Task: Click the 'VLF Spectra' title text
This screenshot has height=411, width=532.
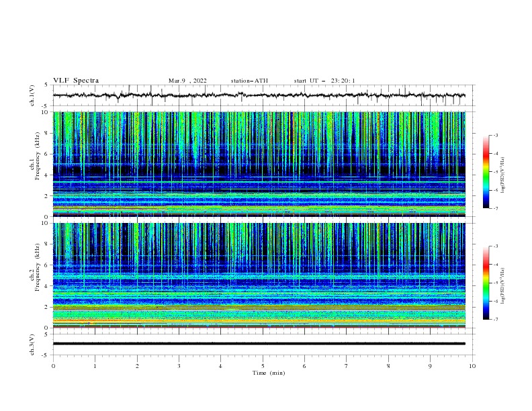Action: (x=76, y=81)
